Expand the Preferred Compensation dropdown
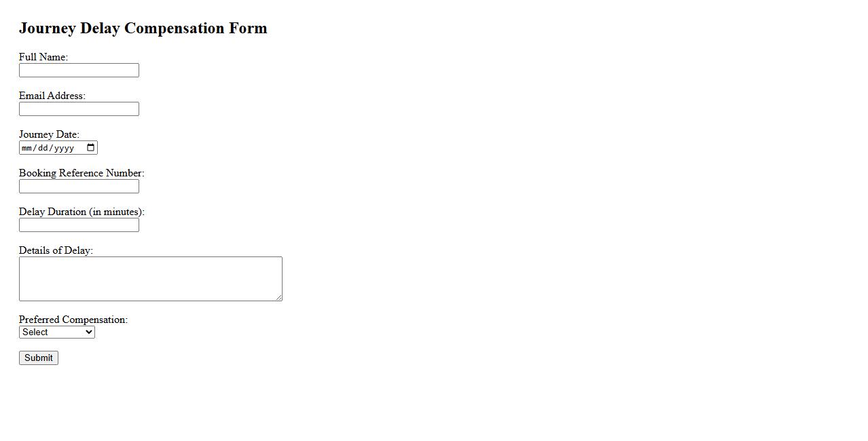 click(57, 332)
